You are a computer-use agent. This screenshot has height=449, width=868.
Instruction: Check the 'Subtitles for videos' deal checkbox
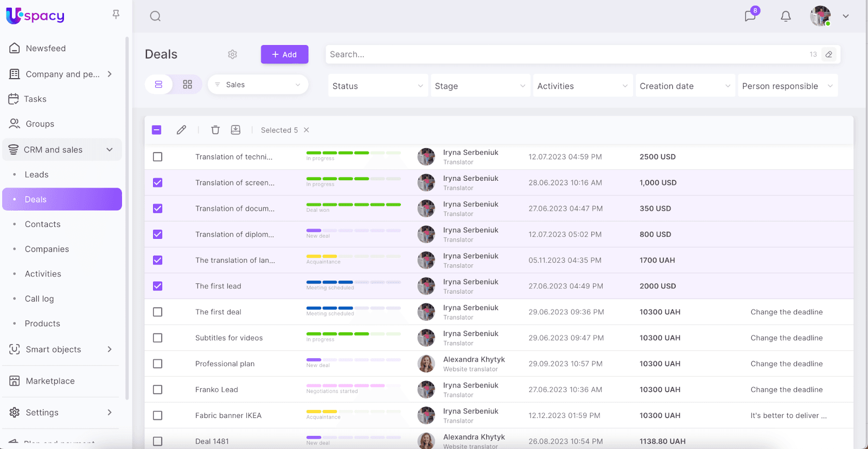click(x=158, y=338)
